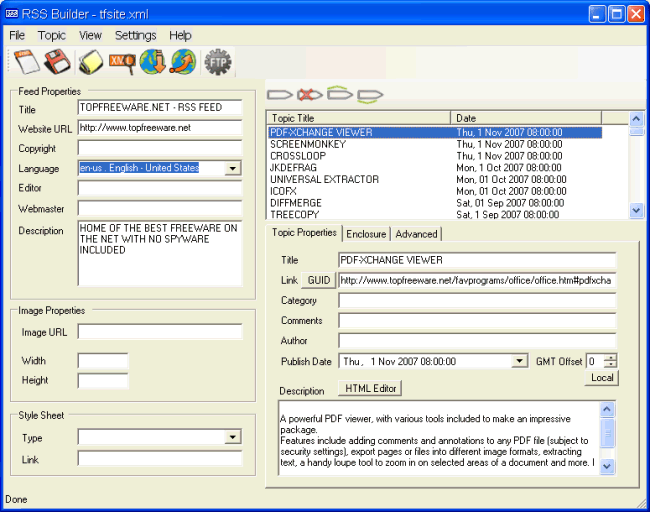Viewport: 650px width, 512px height.
Task: Click the feed Title input field
Action: [x=160, y=107]
